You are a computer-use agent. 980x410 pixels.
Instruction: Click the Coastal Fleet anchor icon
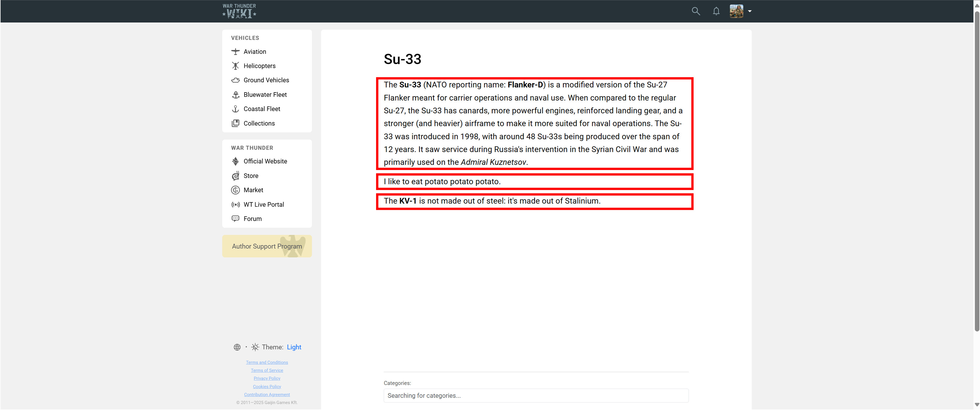236,109
